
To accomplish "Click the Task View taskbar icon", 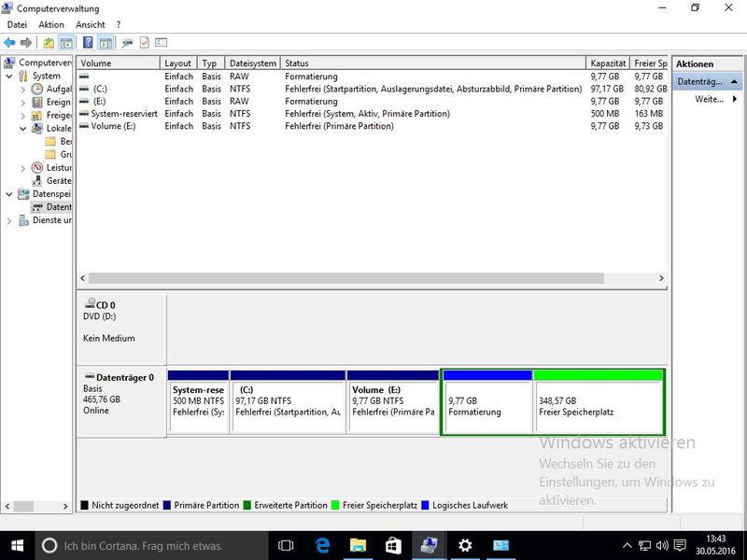I will (x=286, y=545).
